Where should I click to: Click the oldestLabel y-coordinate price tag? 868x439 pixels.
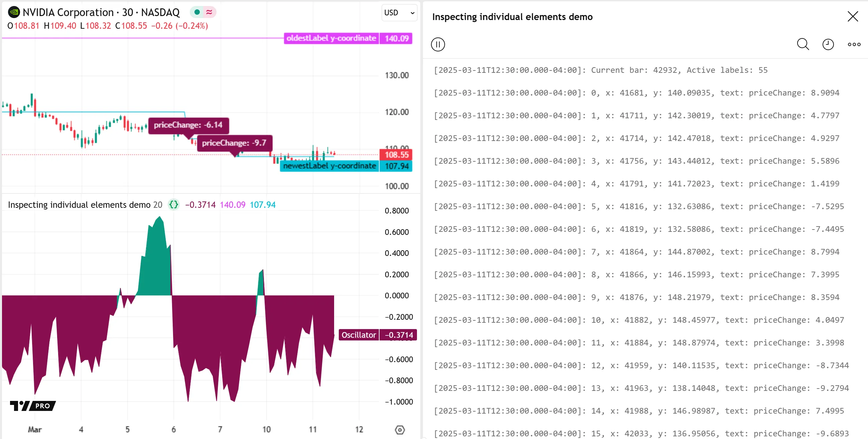pyautogui.click(x=331, y=38)
